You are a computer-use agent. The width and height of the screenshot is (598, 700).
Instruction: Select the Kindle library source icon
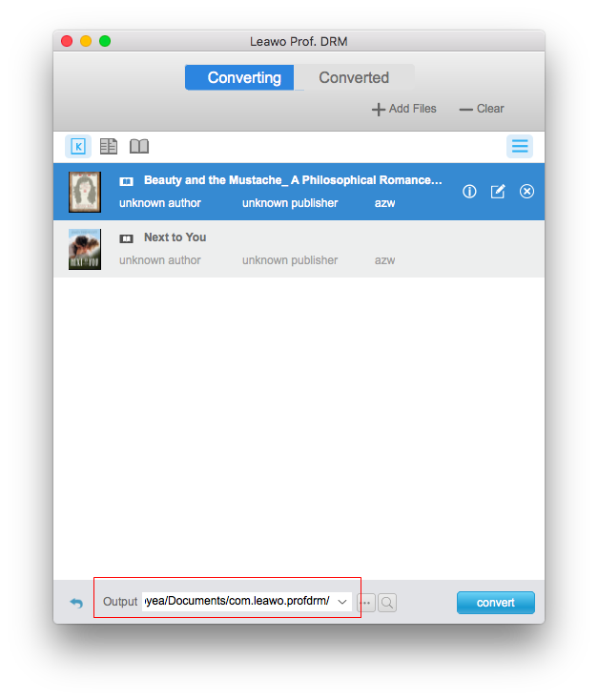[78, 146]
